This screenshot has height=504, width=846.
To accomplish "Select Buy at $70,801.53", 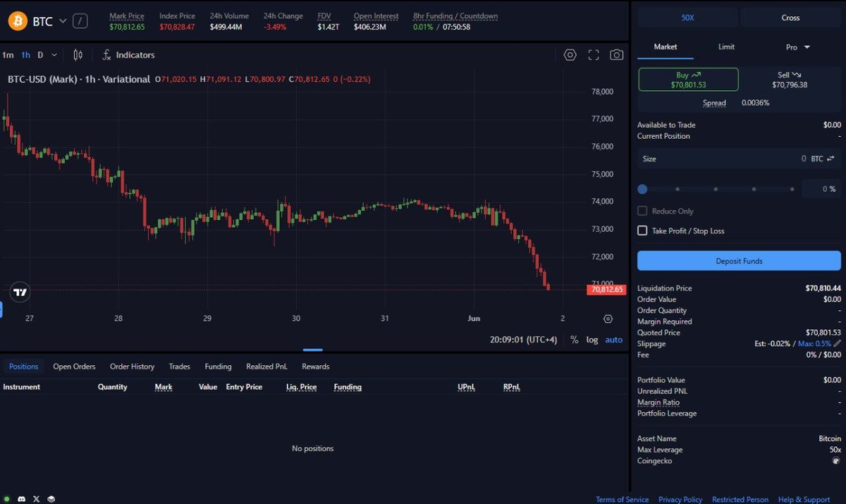I will pos(688,80).
